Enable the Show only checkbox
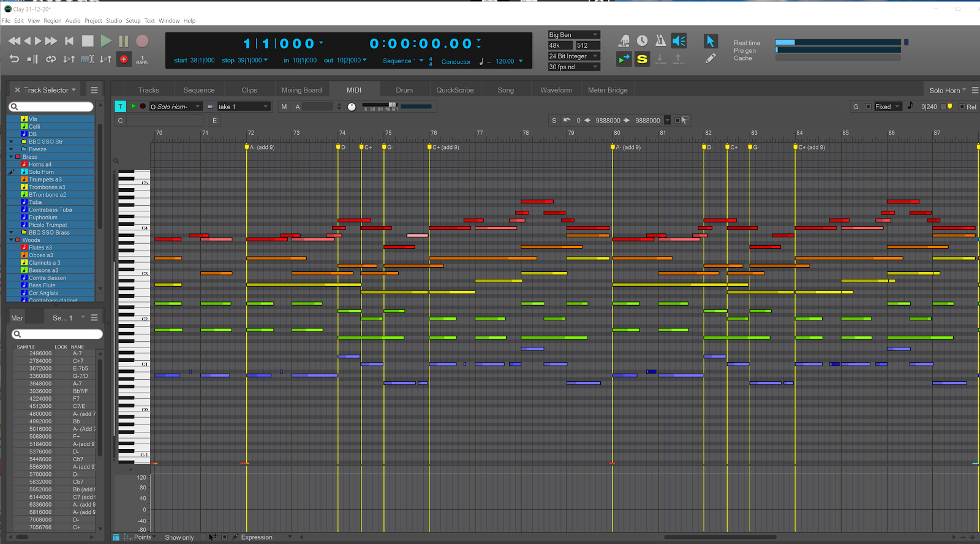The width and height of the screenshot is (980, 544). click(204, 537)
